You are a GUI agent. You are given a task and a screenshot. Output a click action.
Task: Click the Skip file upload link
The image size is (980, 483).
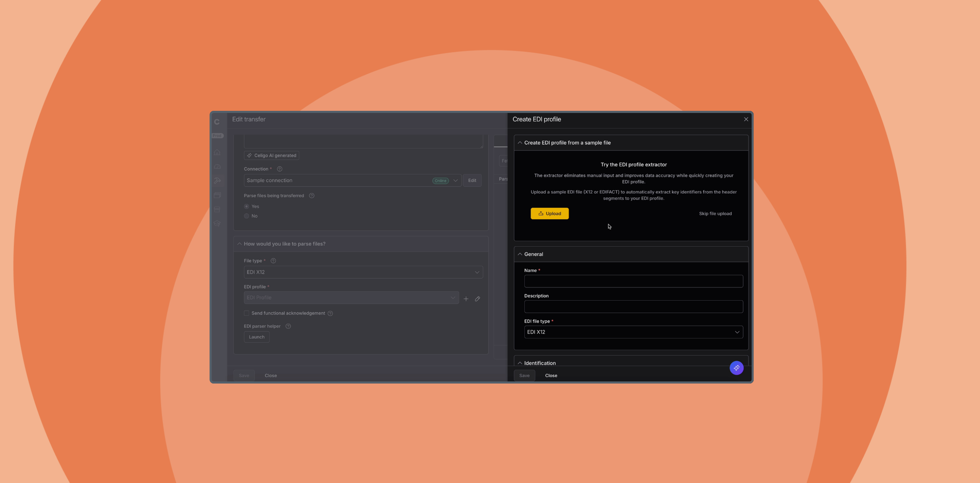click(715, 214)
